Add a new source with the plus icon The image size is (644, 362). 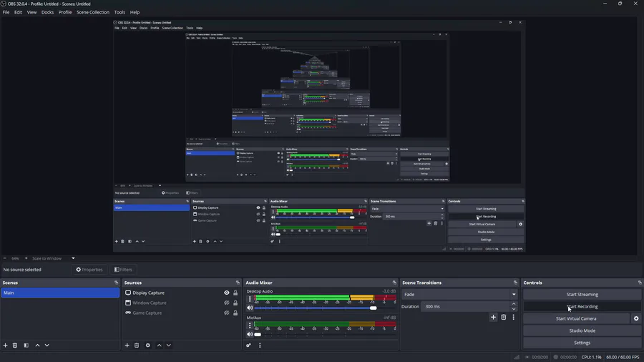click(x=127, y=345)
